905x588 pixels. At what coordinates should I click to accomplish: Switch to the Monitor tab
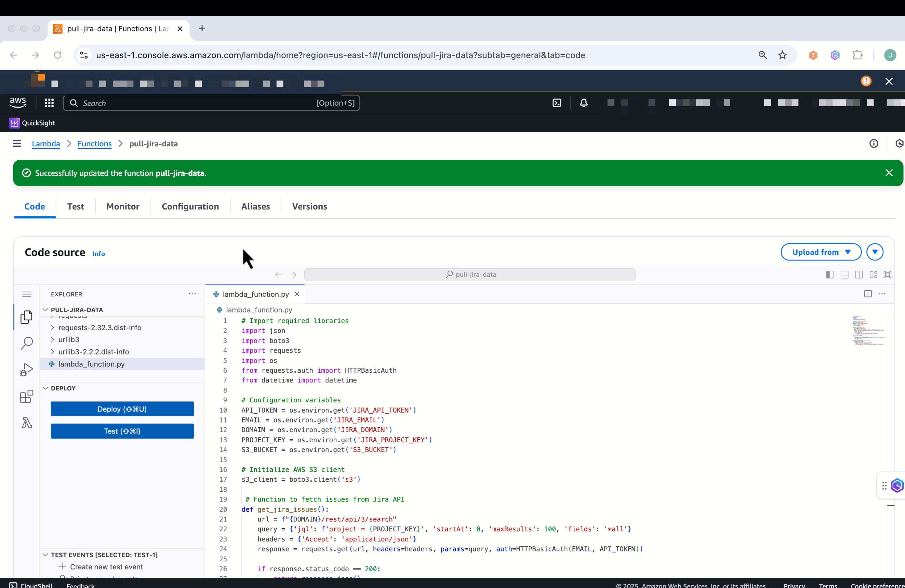pyautogui.click(x=123, y=207)
